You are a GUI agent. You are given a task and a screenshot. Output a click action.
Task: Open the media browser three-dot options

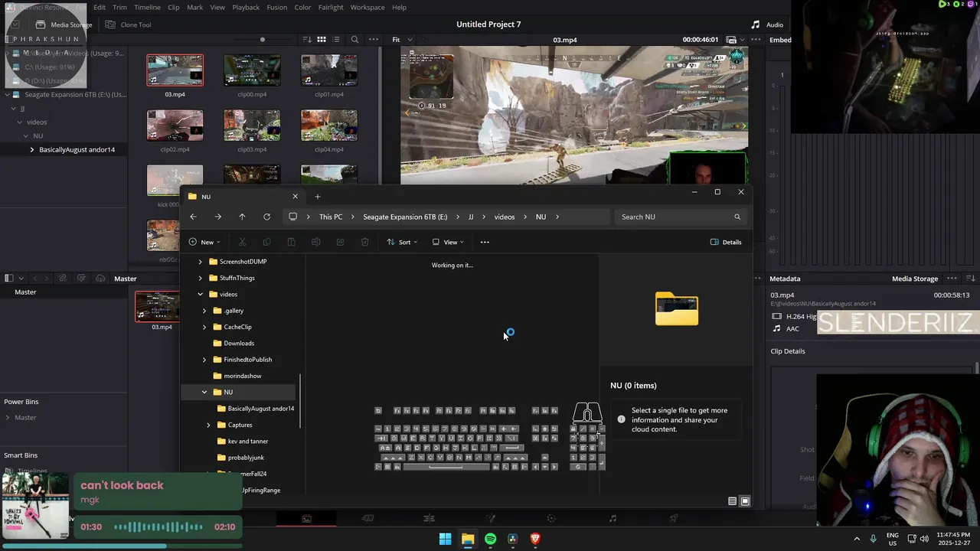(374, 39)
